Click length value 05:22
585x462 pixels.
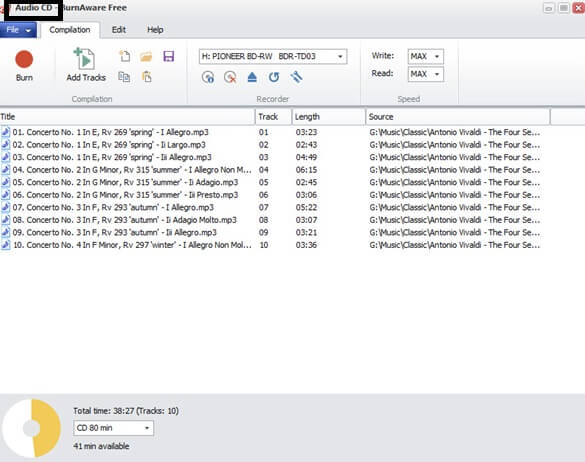[306, 207]
